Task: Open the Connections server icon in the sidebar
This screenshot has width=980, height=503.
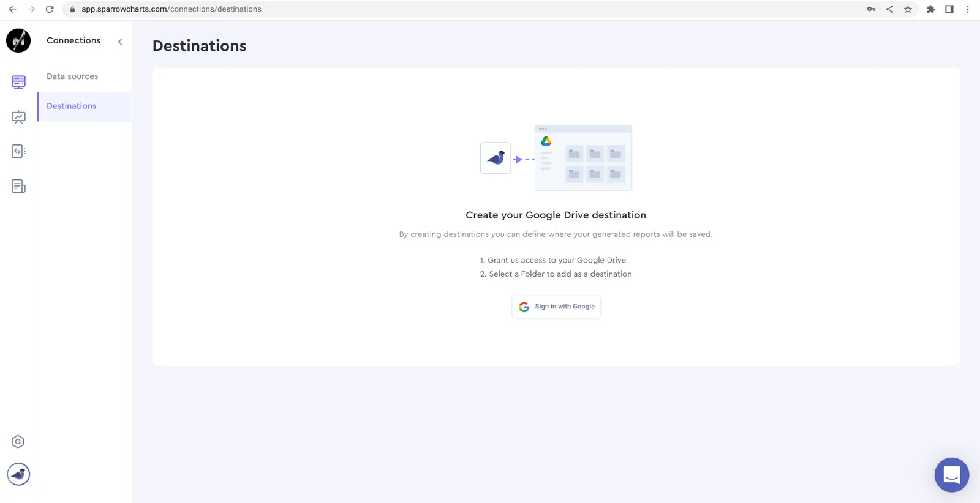Action: (18, 82)
